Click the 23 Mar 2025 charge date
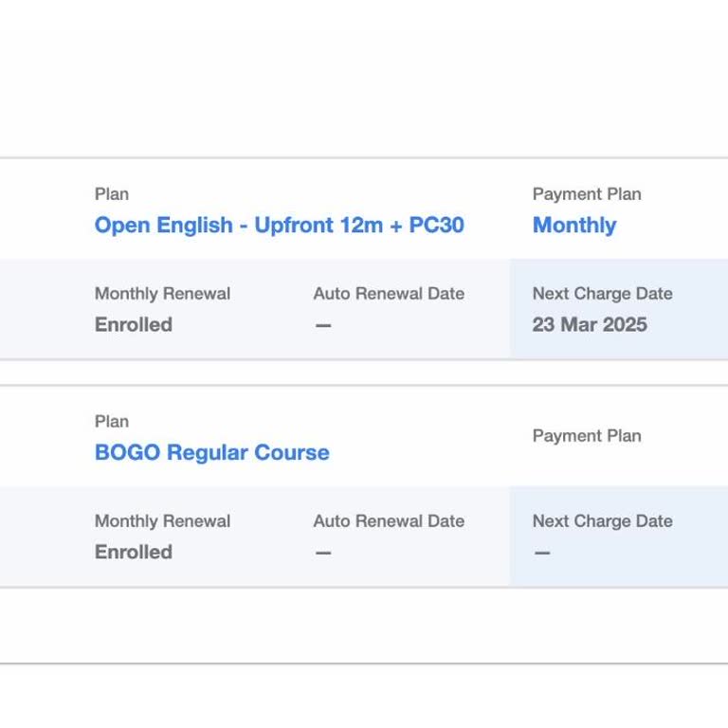 pos(589,325)
